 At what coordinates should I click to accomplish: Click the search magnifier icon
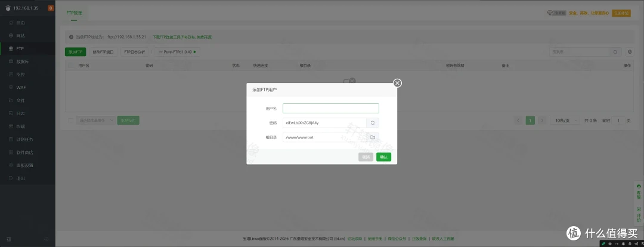click(615, 52)
